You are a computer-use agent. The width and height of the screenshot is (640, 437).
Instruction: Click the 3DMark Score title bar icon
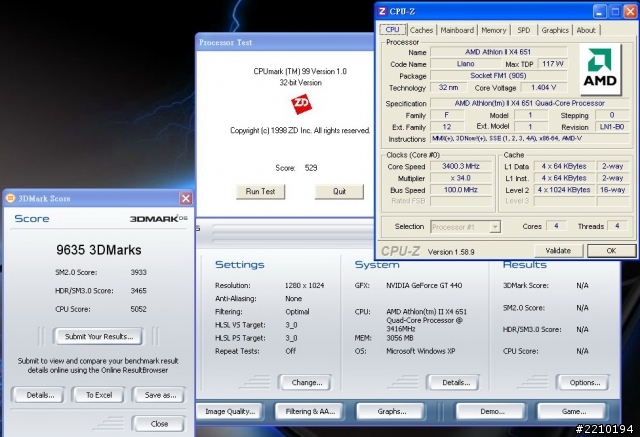point(10,198)
